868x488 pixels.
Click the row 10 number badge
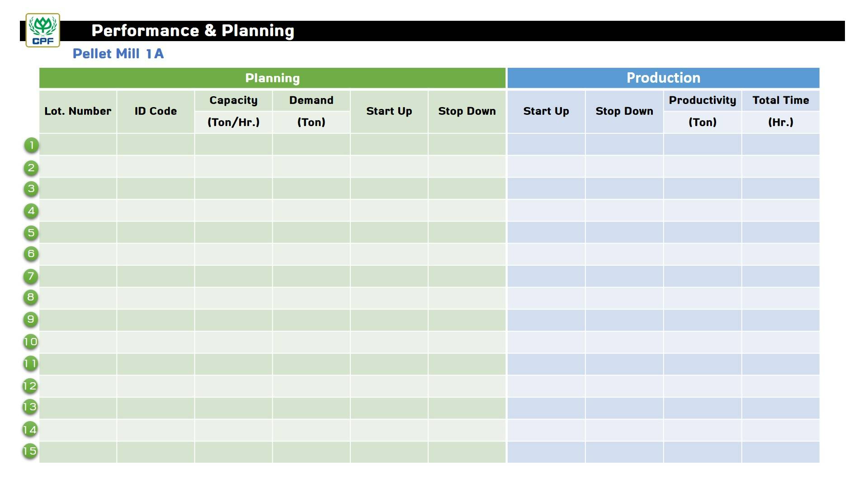pos(31,341)
